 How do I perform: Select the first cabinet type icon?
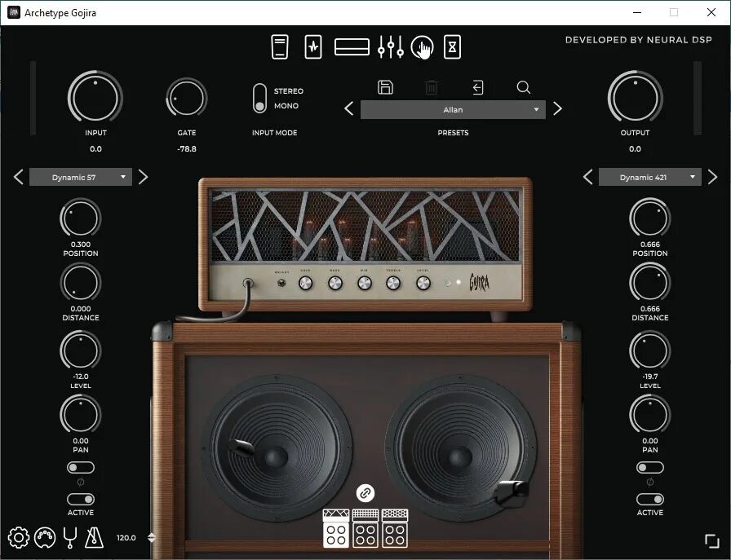pyautogui.click(x=336, y=528)
